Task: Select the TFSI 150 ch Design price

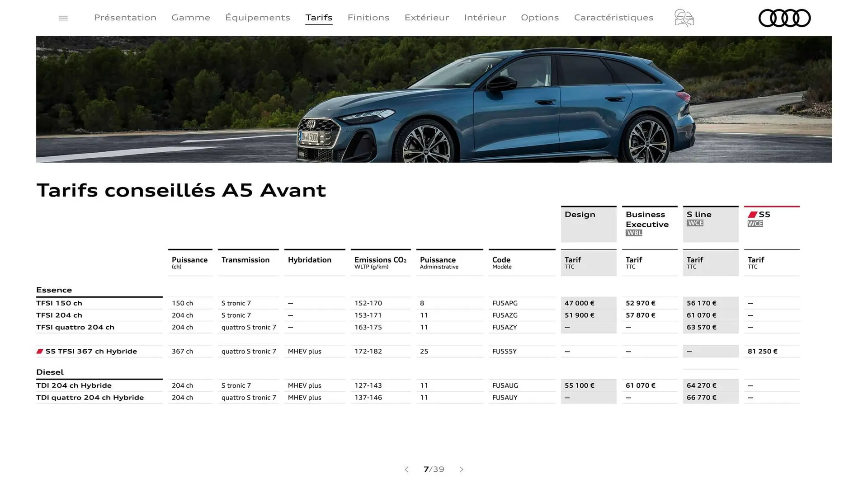Action: click(x=579, y=303)
